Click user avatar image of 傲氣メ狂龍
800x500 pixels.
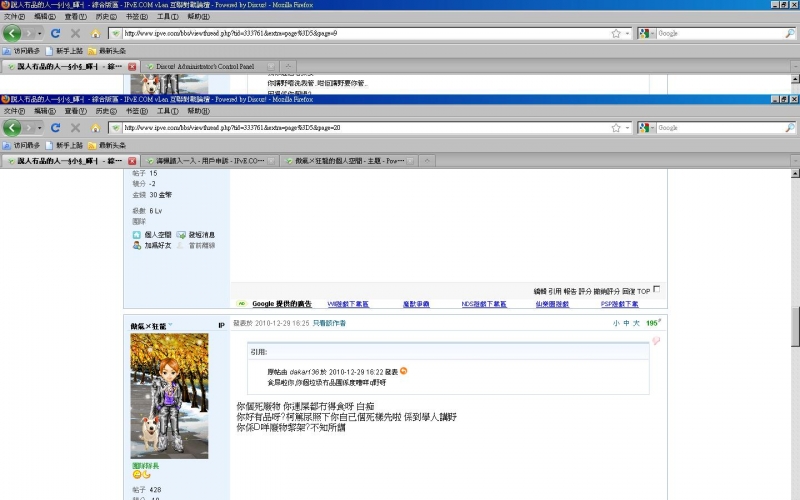coord(169,396)
